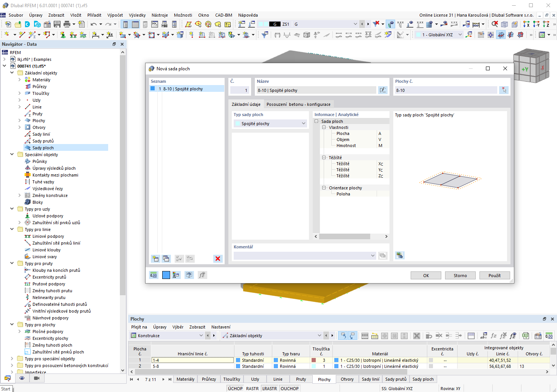Click the fx formula icon in dialog footer
This screenshot has width=557, height=392.
(x=202, y=275)
